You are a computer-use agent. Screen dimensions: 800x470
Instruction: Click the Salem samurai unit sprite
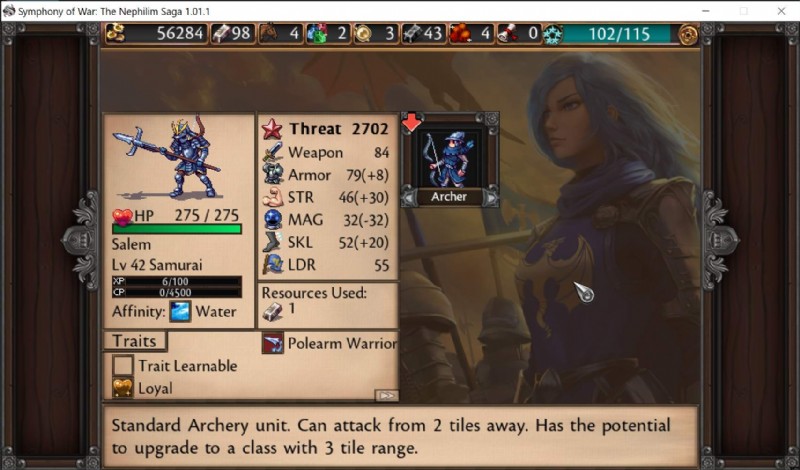(x=168, y=158)
